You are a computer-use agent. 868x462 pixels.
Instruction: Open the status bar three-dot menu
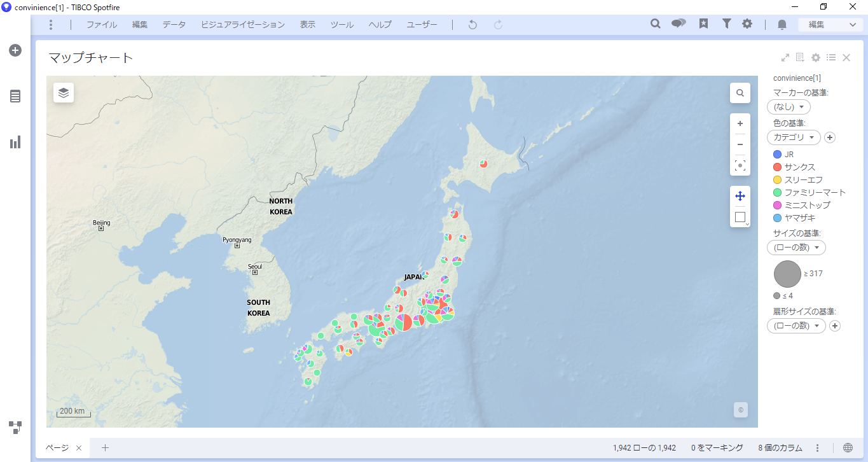click(x=818, y=448)
